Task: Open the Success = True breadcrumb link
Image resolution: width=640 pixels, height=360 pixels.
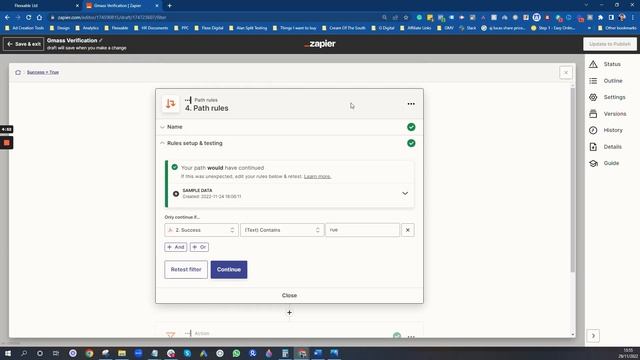Action: (x=43, y=72)
